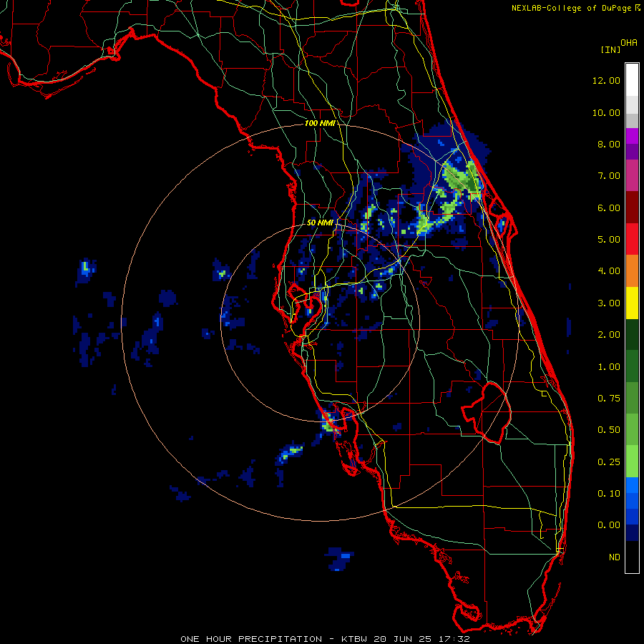The image size is (644, 644).
Task: Select the orange color swatch in legend
Action: 632,271
